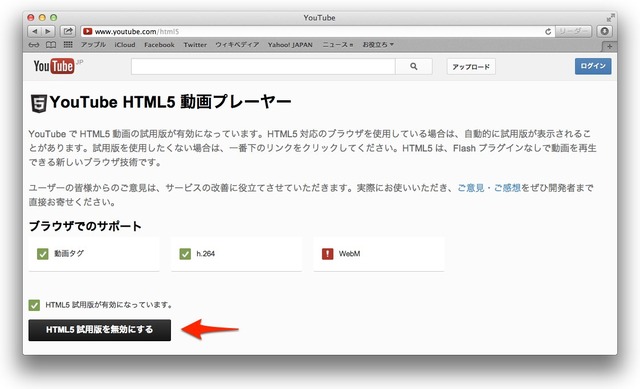This screenshot has width=640, height=389.
Task: Click the Safari address bar URL
Action: 137,31
